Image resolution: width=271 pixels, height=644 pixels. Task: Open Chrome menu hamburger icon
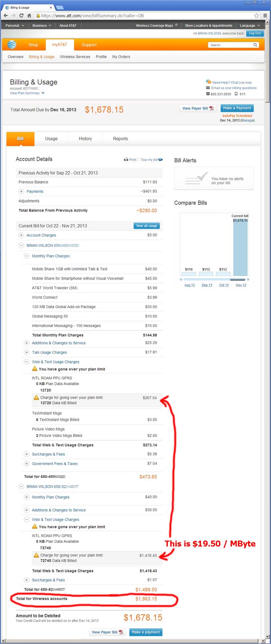[x=265, y=15]
